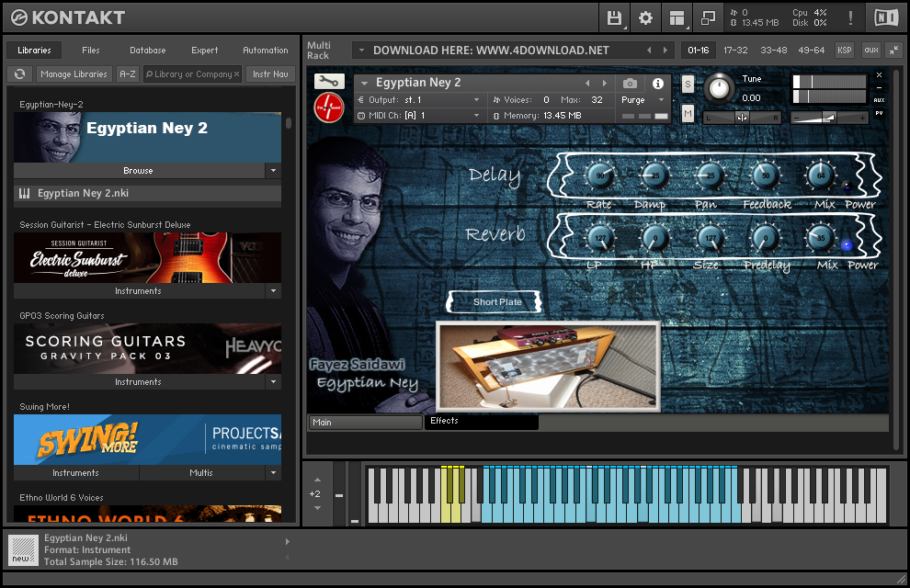Open multi rack name dropdown arrow
This screenshot has height=588, width=910.
coord(361,51)
